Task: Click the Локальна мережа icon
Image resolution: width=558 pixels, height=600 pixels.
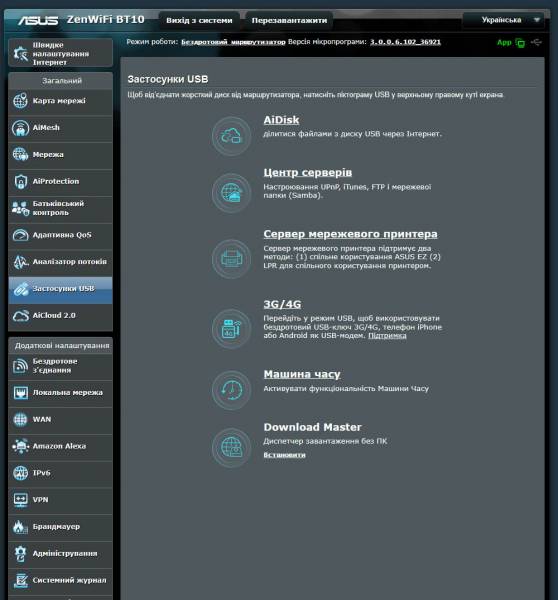Action: click(20, 393)
